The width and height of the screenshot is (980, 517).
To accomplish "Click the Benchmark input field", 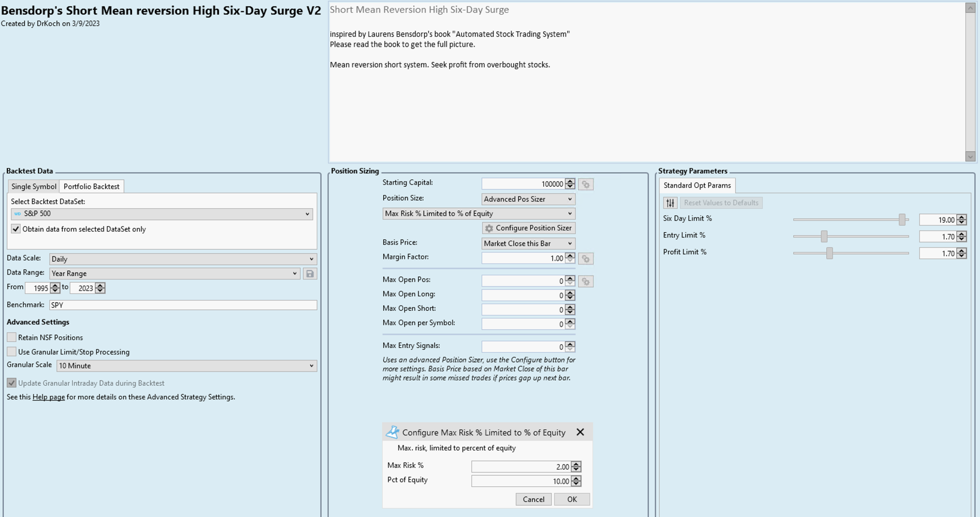I will pyautogui.click(x=183, y=305).
